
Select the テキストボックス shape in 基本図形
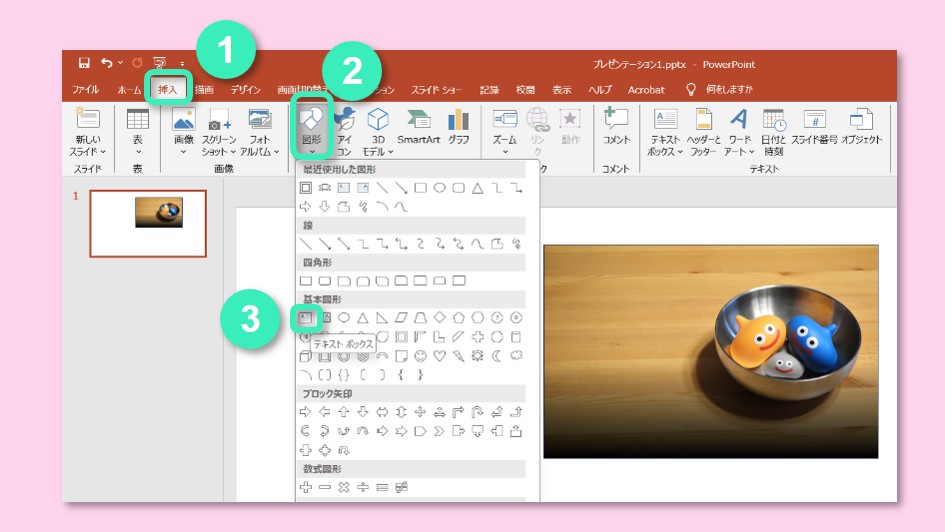(x=306, y=318)
